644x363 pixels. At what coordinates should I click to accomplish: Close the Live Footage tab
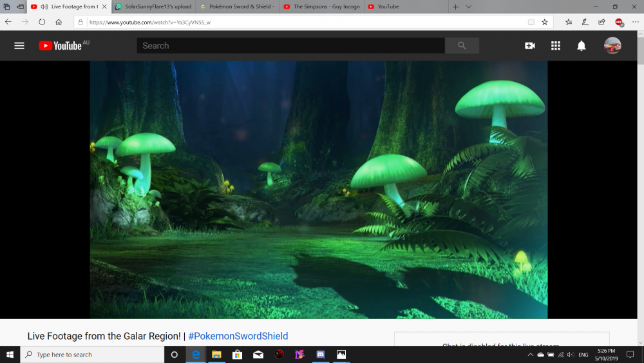click(x=104, y=6)
